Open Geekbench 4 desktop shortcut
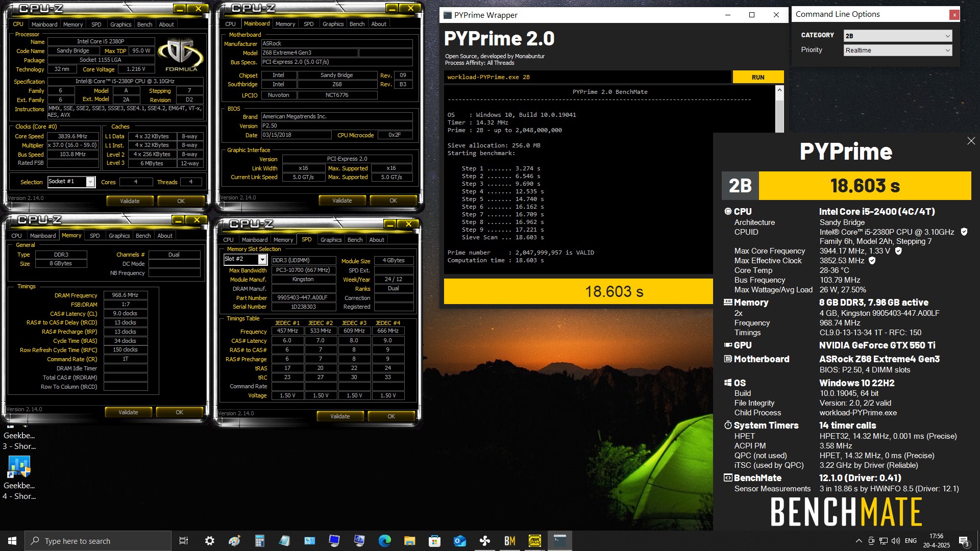 pos(19,477)
